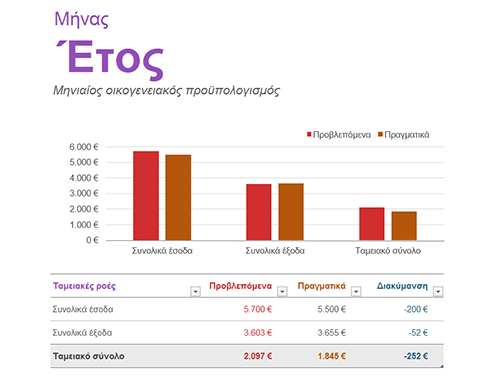Screen dimensions: 498x382
Task: Click chart category label Ταμειακό σύνολο
Action: 388,251
